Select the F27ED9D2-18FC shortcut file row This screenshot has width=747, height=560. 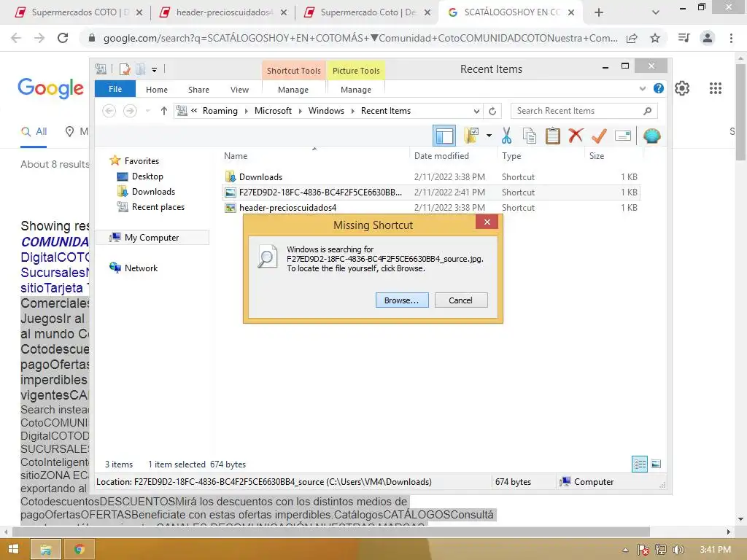(x=431, y=192)
